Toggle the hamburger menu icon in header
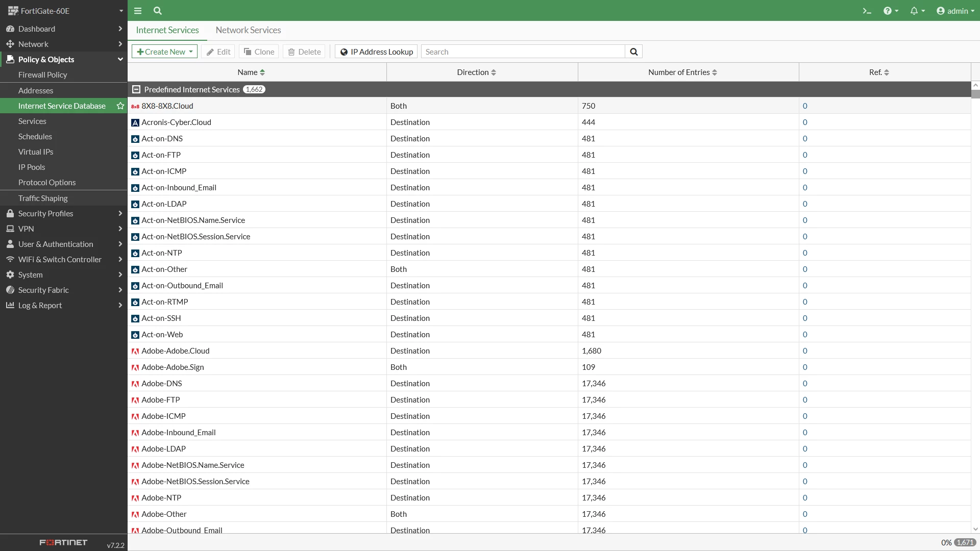Image resolution: width=980 pixels, height=551 pixels. [138, 11]
